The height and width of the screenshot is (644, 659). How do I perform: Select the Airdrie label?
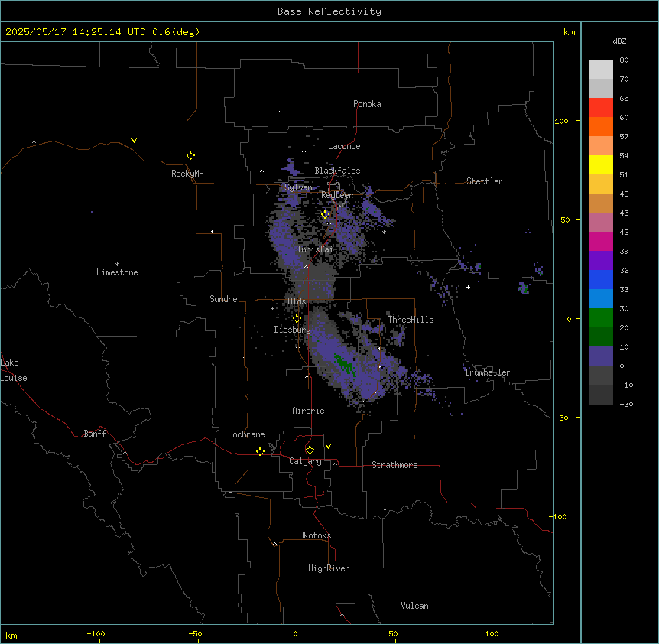point(308,411)
